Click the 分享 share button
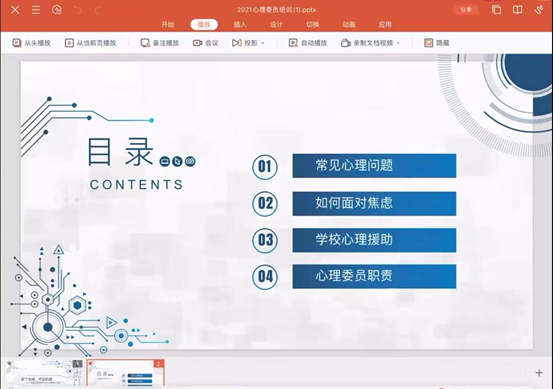Viewport: 553px width, 389px height. [466, 10]
